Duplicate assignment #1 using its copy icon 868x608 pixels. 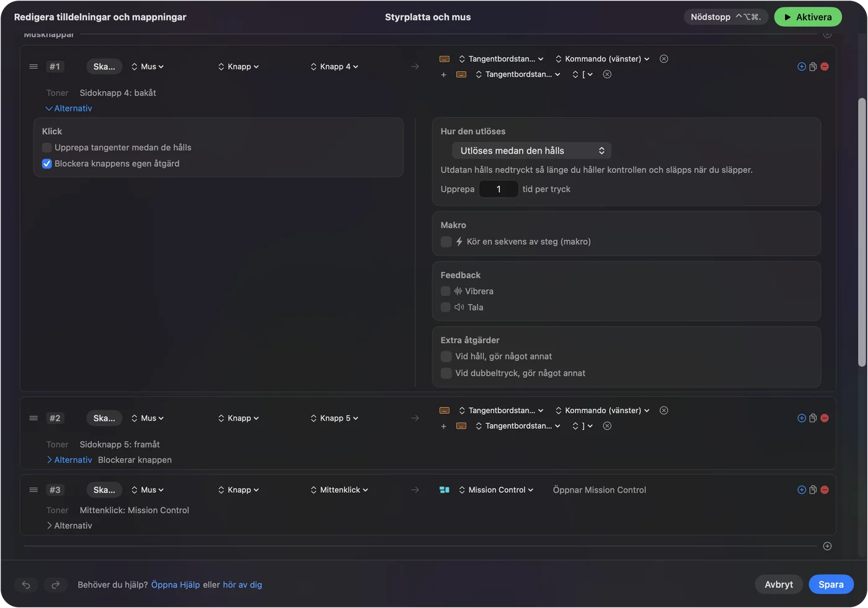tap(813, 67)
